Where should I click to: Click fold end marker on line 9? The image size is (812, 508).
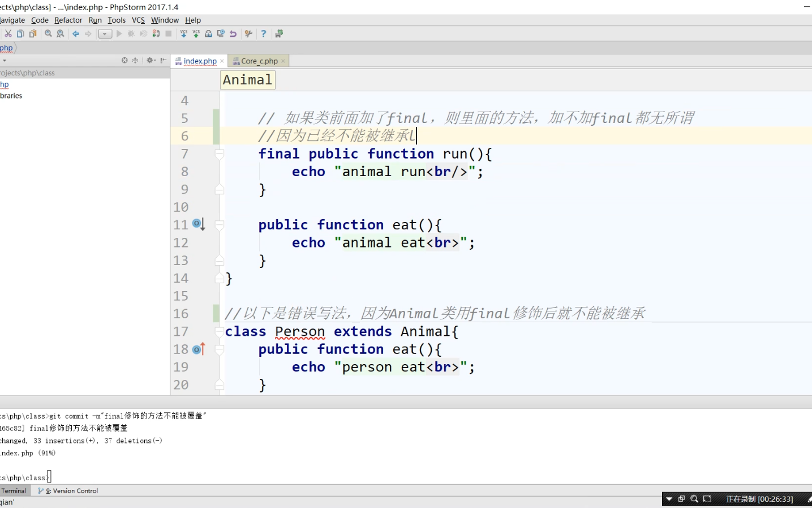tap(220, 190)
